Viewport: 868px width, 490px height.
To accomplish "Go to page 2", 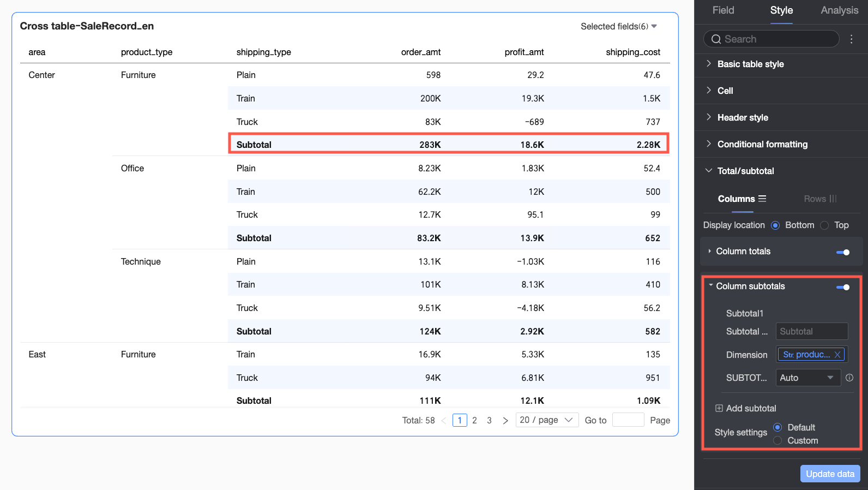I will click(474, 421).
